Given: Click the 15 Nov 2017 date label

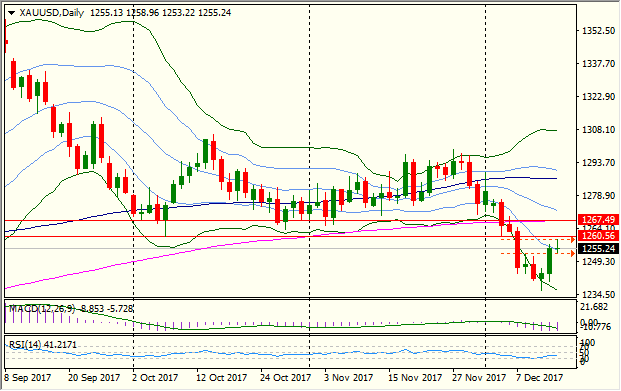Looking at the screenshot, I should 415,378.
